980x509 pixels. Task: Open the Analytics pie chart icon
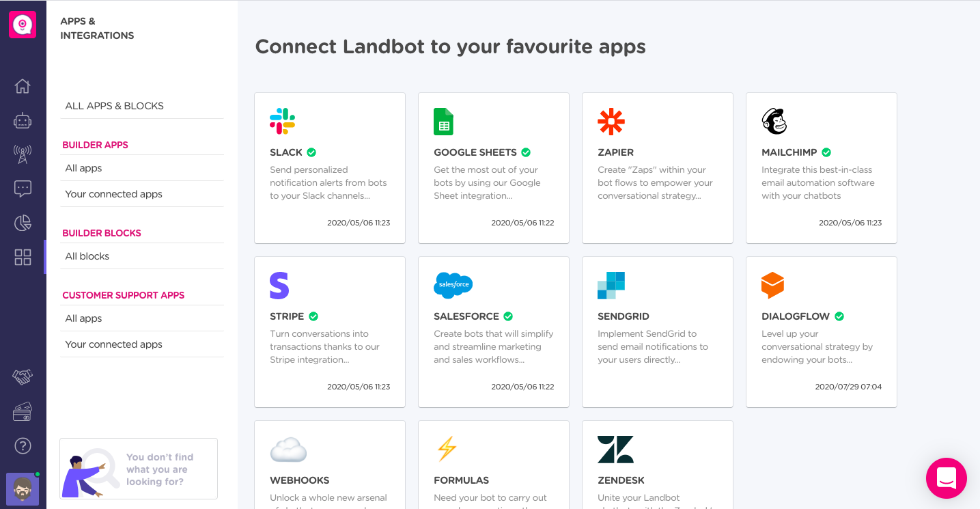click(x=23, y=223)
